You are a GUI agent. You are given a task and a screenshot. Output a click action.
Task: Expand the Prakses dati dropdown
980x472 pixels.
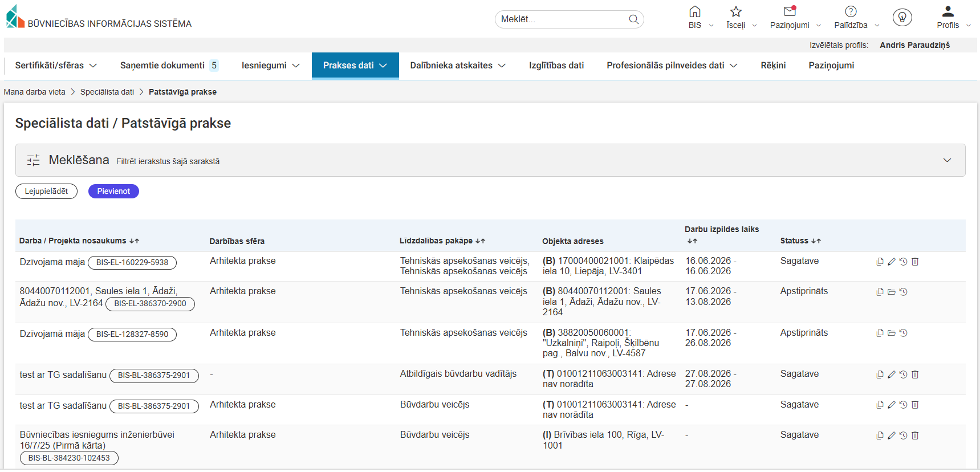pos(355,66)
